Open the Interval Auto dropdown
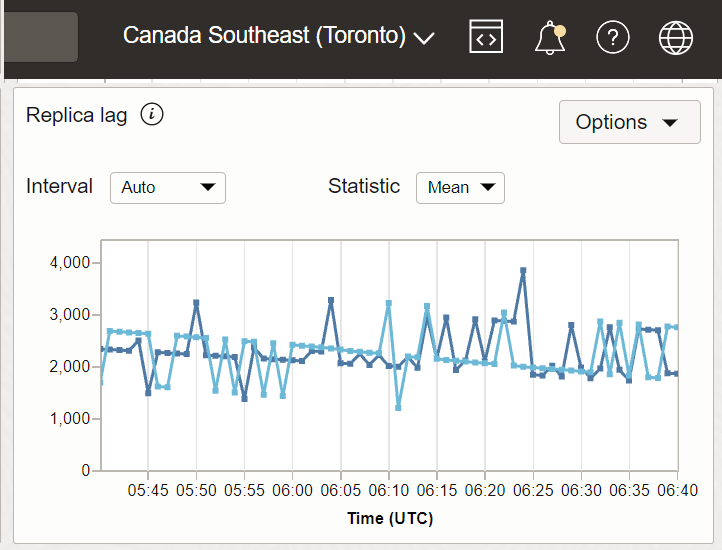 pyautogui.click(x=168, y=187)
